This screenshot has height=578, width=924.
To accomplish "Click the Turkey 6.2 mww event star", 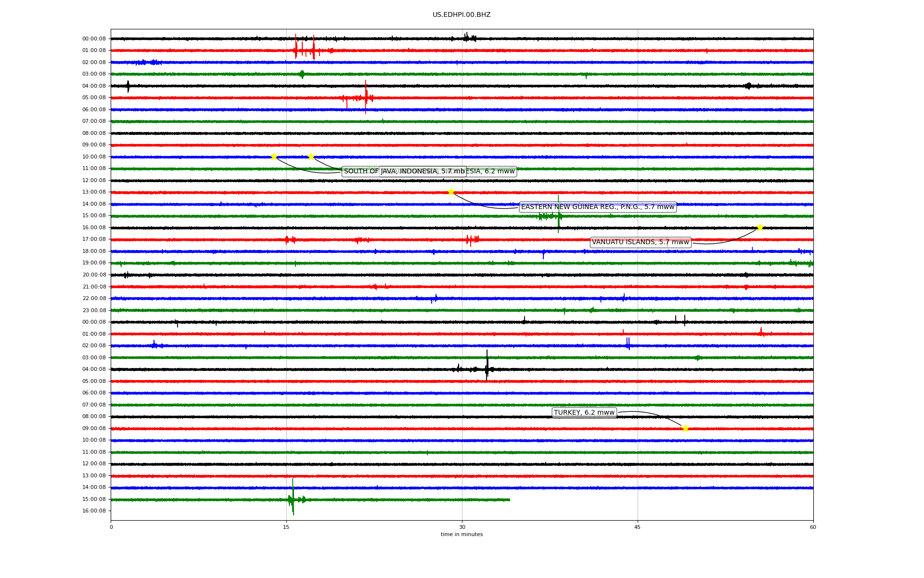I will pyautogui.click(x=685, y=428).
